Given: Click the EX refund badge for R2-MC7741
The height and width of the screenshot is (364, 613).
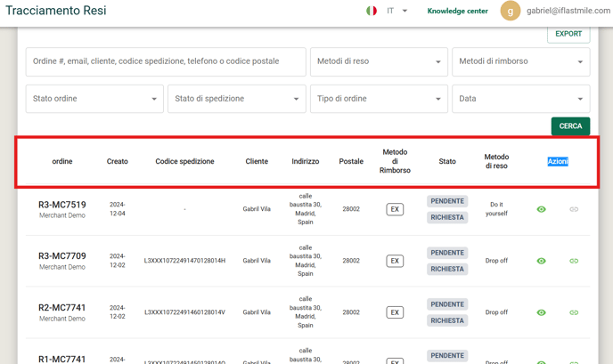Looking at the screenshot, I should tap(395, 312).
